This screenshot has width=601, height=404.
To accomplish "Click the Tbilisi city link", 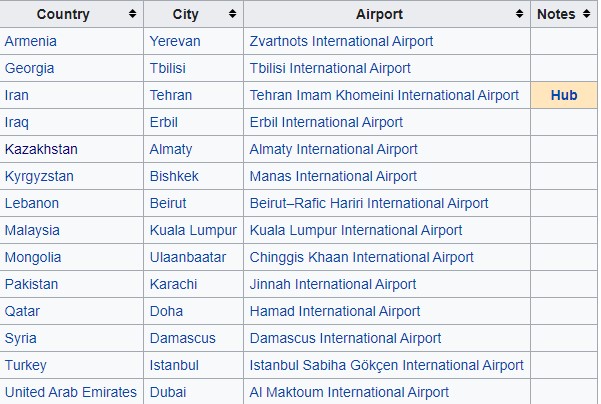I will (x=171, y=68).
